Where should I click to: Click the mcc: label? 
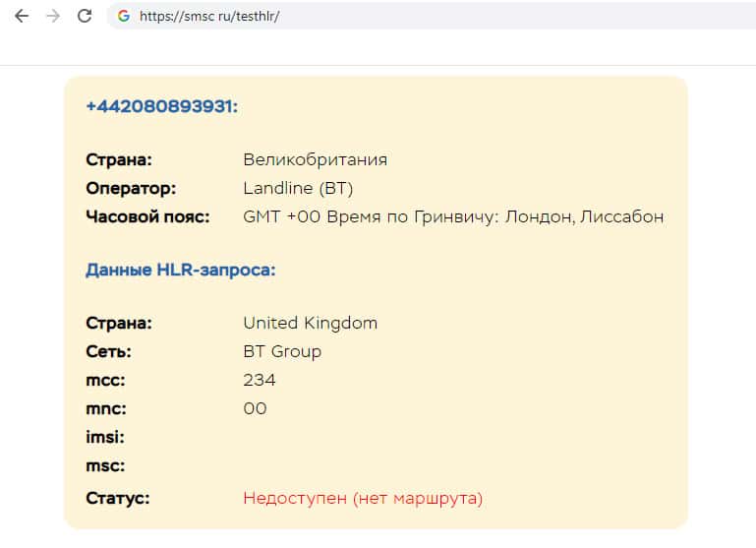(x=105, y=380)
